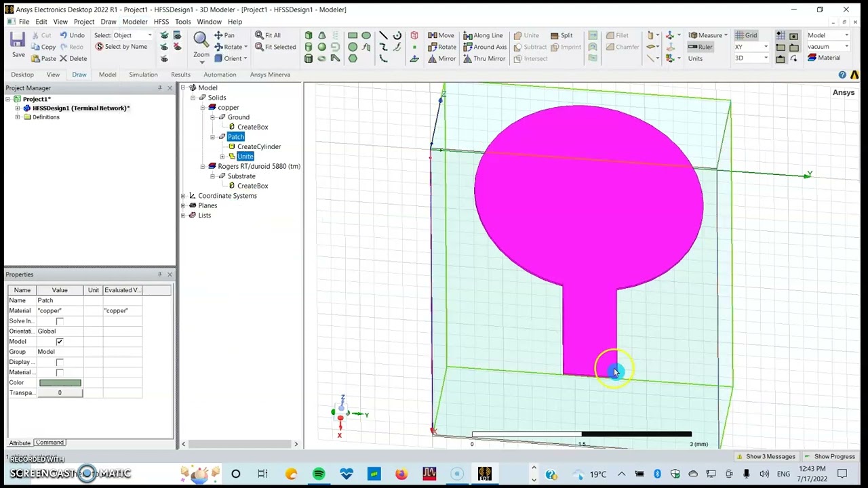
Task: Select the Mirror tool
Action: click(x=441, y=58)
